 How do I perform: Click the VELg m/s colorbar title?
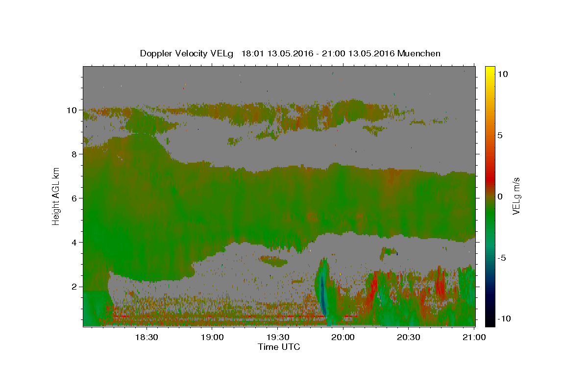(516, 196)
